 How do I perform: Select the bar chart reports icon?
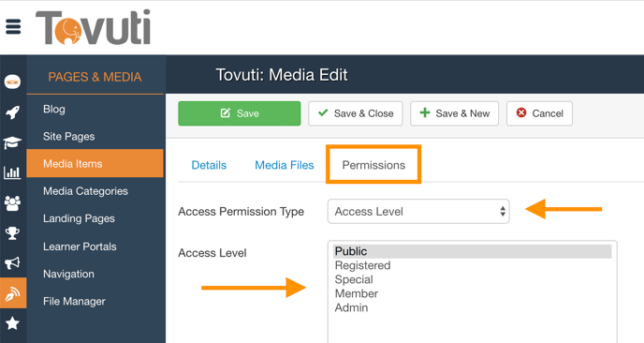(12, 172)
